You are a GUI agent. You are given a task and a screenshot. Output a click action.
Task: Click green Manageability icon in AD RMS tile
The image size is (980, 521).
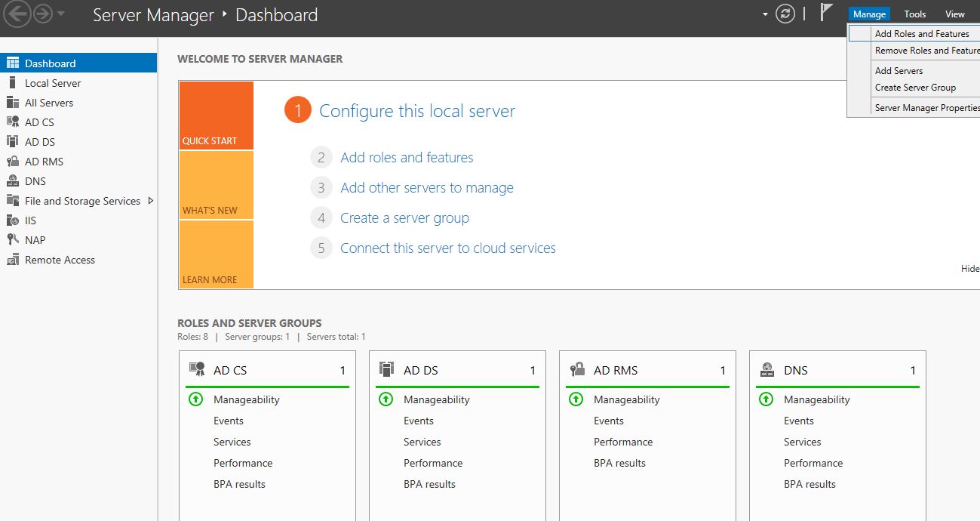[x=576, y=399]
